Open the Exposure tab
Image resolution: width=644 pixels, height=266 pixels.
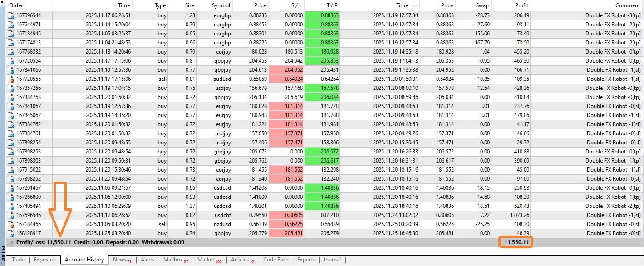click(45, 260)
